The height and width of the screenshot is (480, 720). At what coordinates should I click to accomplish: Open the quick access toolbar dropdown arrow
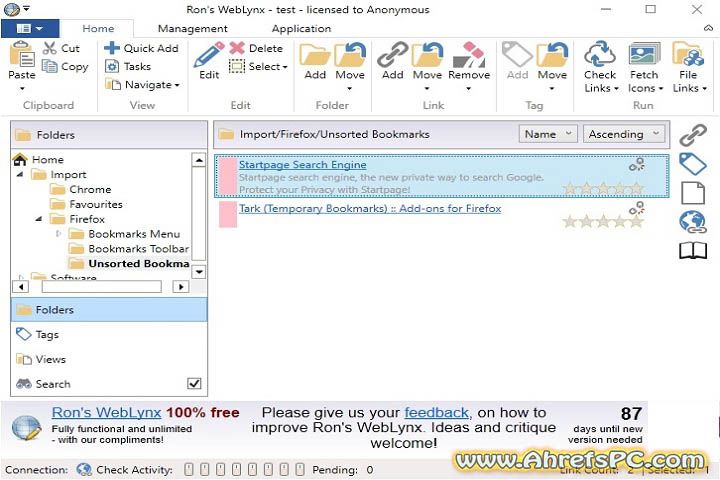point(27,8)
